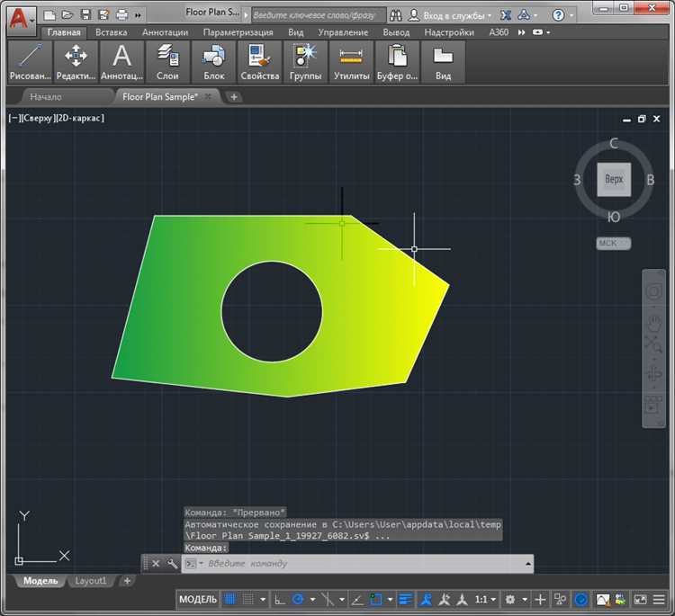The height and width of the screenshot is (616, 675).
Task: Open workspace switching gear icon
Action: (x=509, y=599)
